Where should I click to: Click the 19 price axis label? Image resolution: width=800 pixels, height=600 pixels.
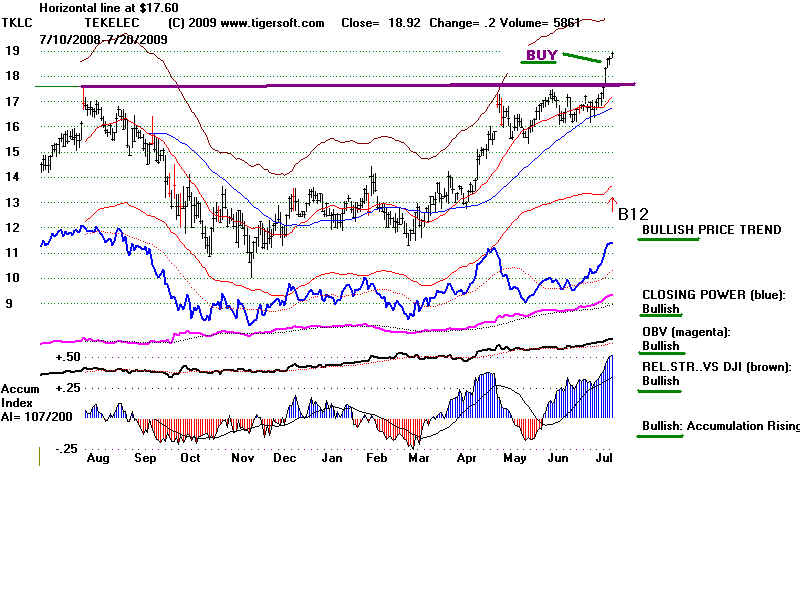(x=13, y=51)
